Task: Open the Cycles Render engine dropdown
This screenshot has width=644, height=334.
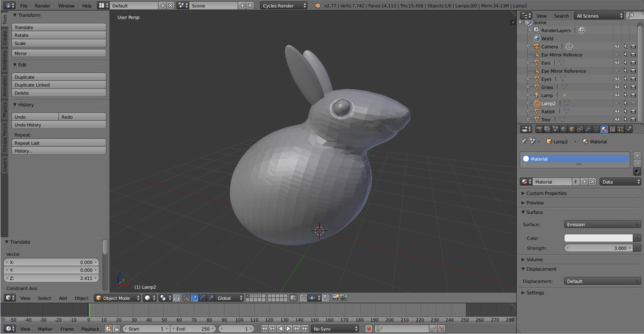Action: coord(284,5)
